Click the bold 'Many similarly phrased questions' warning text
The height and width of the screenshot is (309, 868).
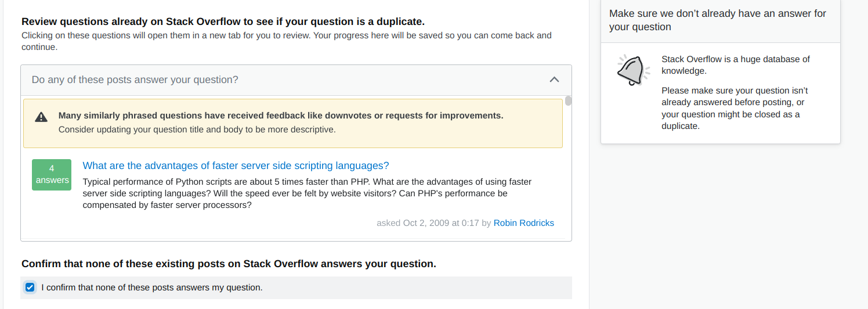coord(281,116)
